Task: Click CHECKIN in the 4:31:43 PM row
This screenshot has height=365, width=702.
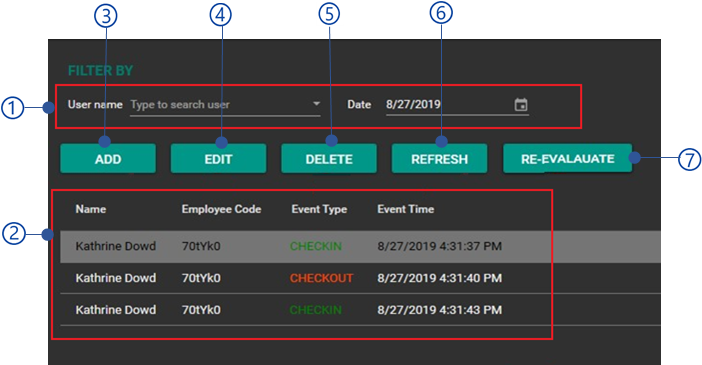Action: click(x=316, y=310)
